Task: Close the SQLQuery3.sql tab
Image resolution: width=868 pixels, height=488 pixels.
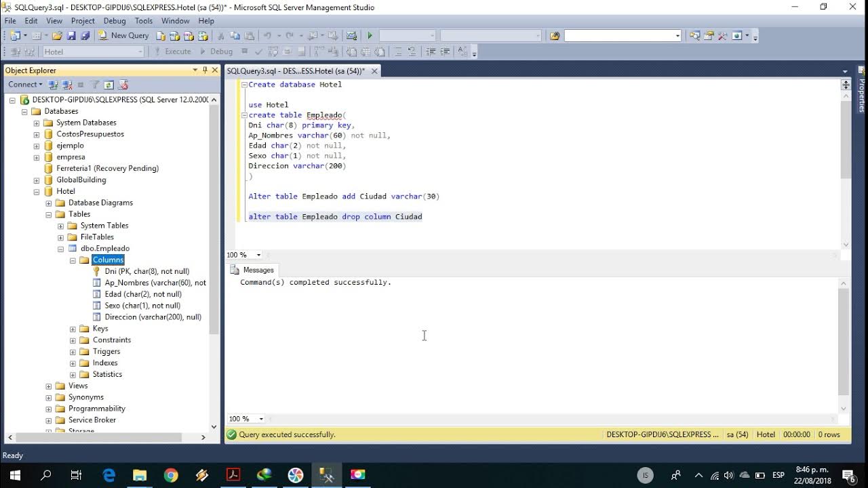Action: [x=374, y=70]
